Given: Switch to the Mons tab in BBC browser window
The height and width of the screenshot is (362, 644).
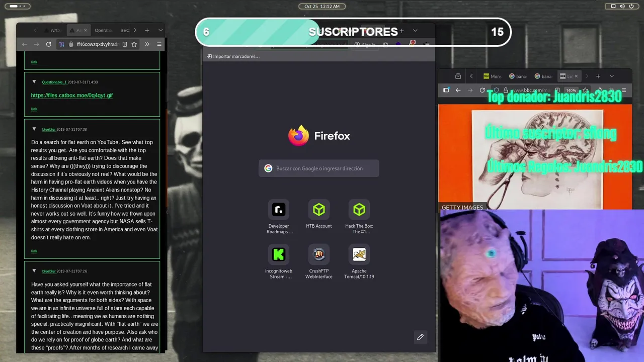Looking at the screenshot, I should point(492,76).
